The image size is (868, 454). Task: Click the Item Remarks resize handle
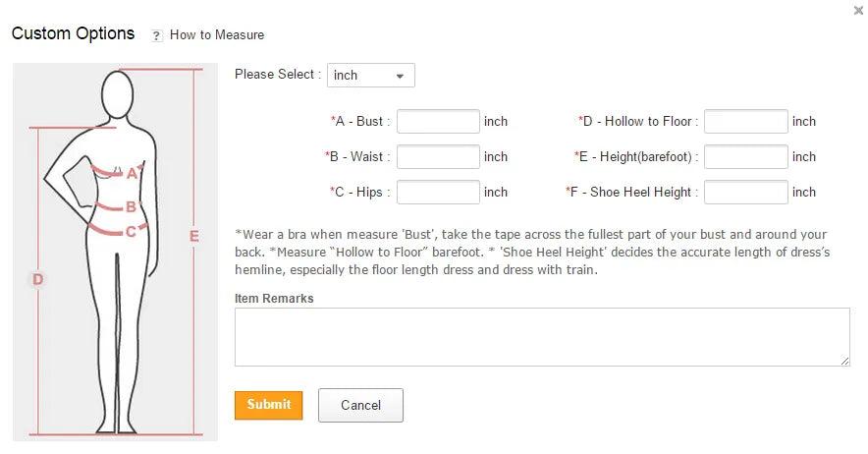844,361
